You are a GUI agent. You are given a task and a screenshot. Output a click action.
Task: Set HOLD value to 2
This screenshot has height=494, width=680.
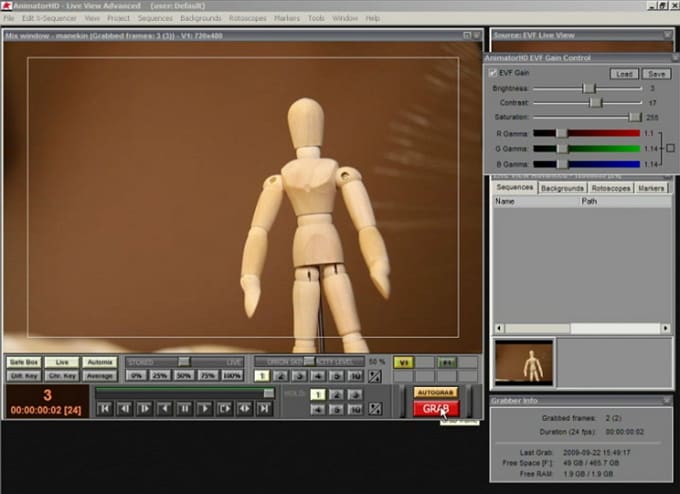(337, 395)
